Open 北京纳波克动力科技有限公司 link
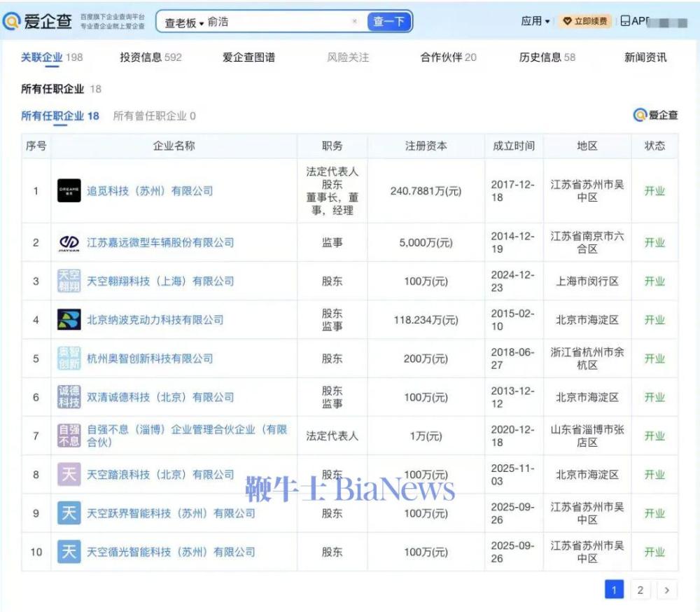Screen dimensions: 700x612 coord(155,320)
